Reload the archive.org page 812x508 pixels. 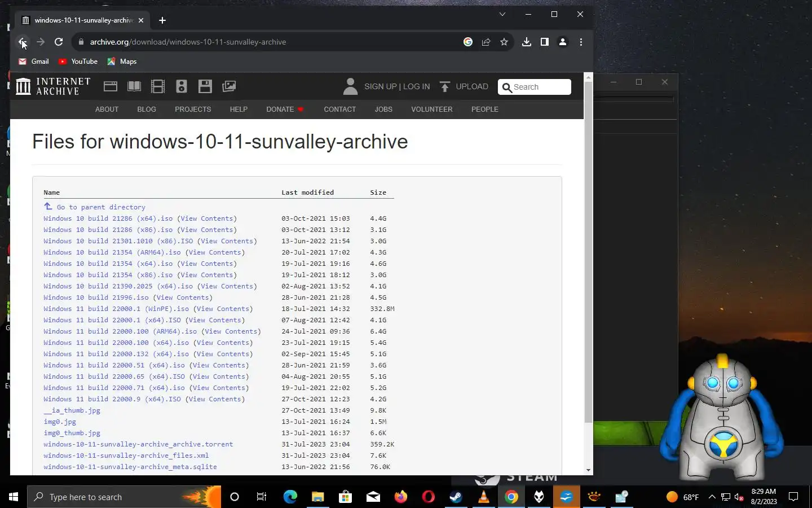59,42
